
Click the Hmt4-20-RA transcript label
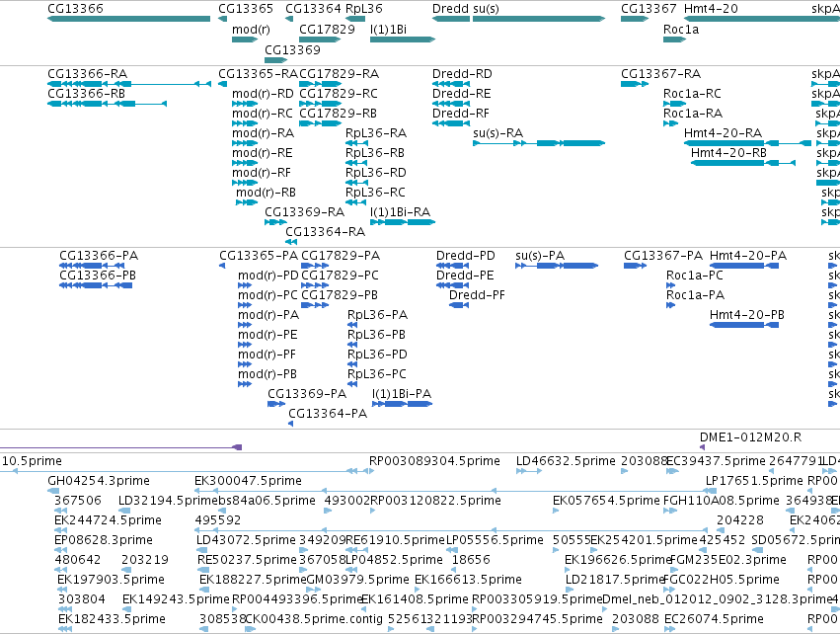[x=724, y=133]
